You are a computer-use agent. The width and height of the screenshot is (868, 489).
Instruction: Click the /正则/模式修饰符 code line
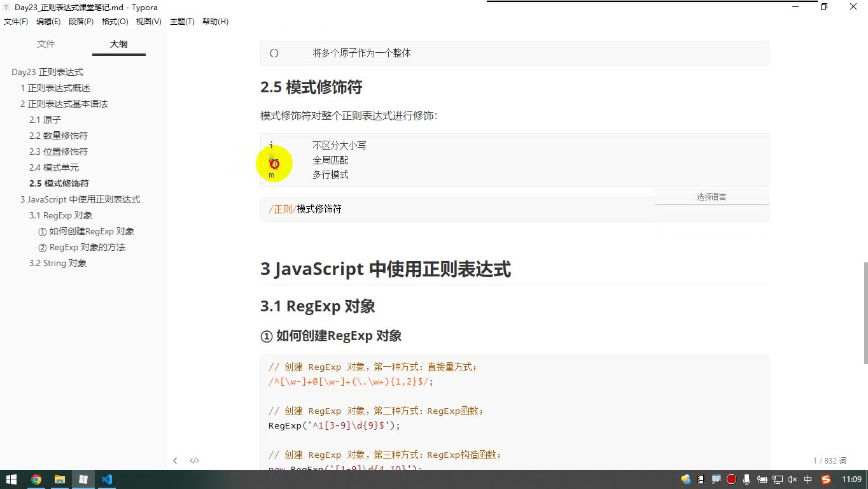pyautogui.click(x=305, y=209)
